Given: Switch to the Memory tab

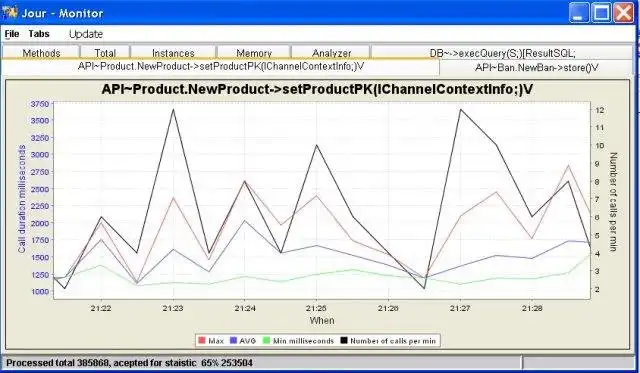Looking at the screenshot, I should pos(254,53).
